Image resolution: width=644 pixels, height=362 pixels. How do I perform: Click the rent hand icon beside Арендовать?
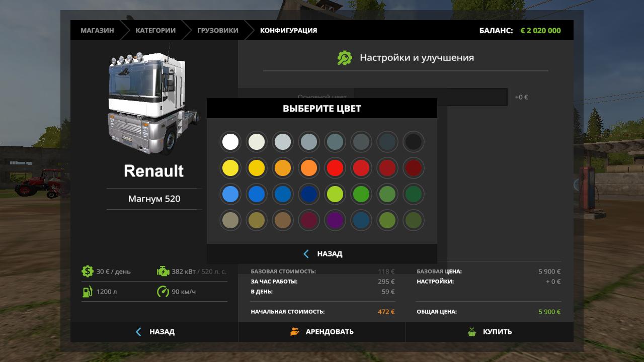point(295,332)
